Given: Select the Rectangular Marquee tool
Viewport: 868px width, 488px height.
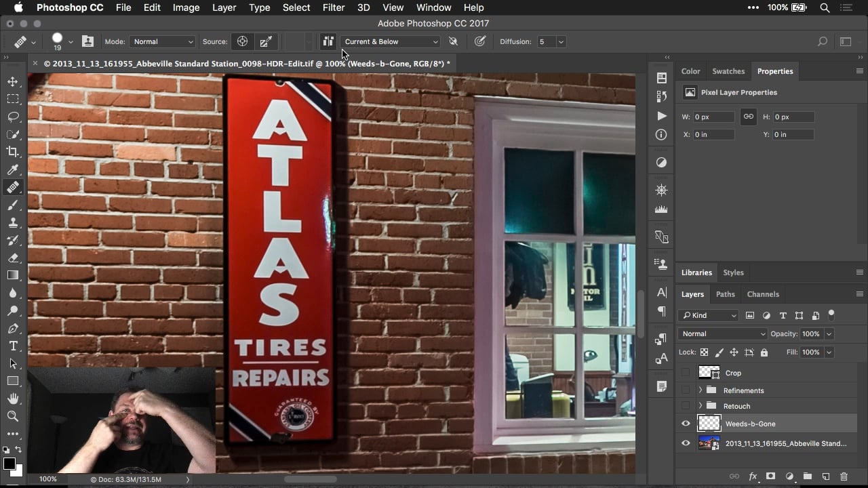Looking at the screenshot, I should point(13,99).
